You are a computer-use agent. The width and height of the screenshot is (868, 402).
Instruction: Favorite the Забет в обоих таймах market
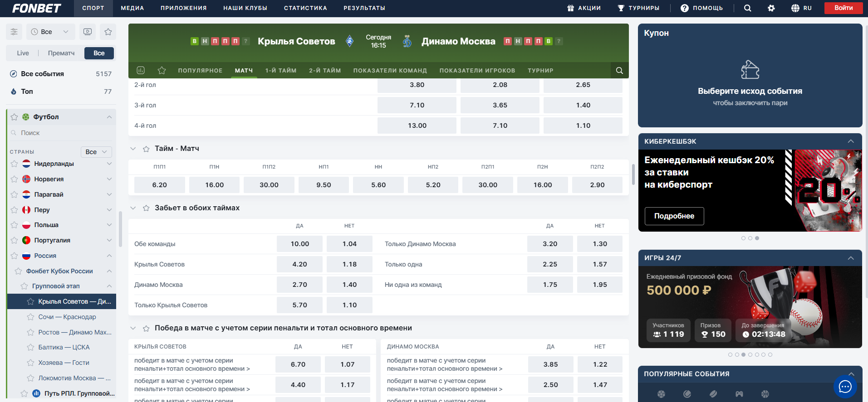coord(146,208)
